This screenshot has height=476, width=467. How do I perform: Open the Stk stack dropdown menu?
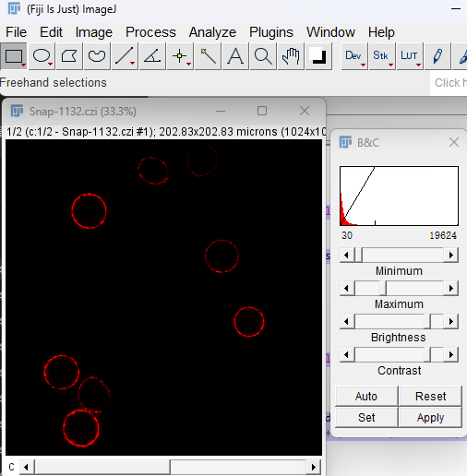[382, 56]
